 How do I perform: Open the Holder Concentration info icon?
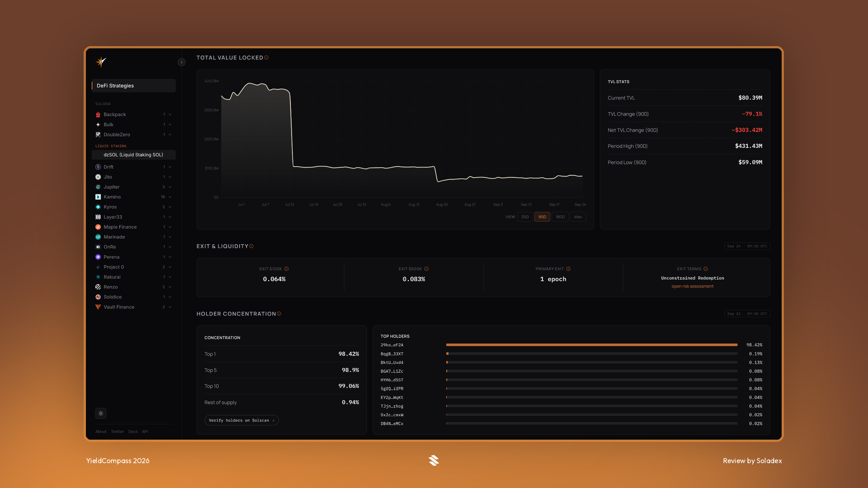click(x=279, y=314)
